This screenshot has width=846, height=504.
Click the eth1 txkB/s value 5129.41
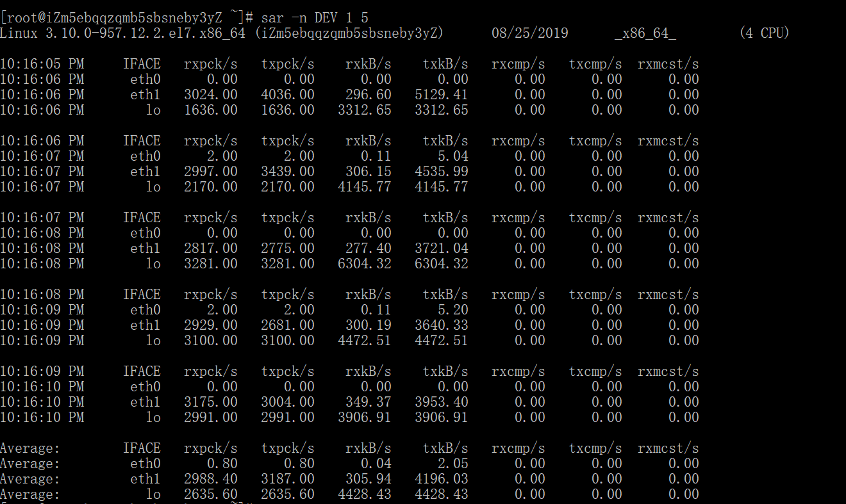click(x=442, y=95)
